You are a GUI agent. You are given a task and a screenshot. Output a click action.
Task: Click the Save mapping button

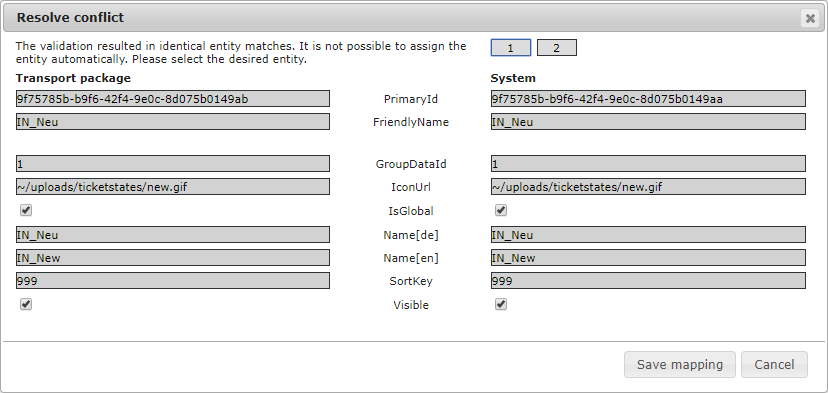(680, 364)
